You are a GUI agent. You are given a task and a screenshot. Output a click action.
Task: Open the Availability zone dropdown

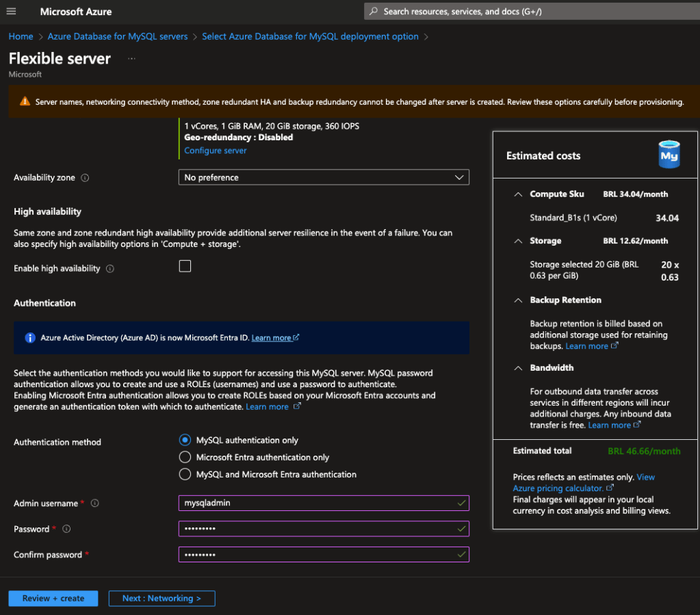pyautogui.click(x=324, y=177)
